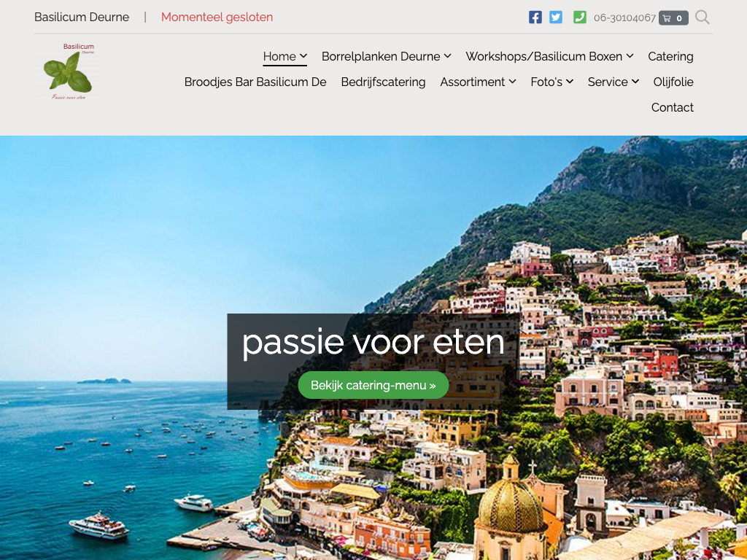Expand the Assortiment dropdown menu
Screen dimensions: 747x560
[513, 82]
